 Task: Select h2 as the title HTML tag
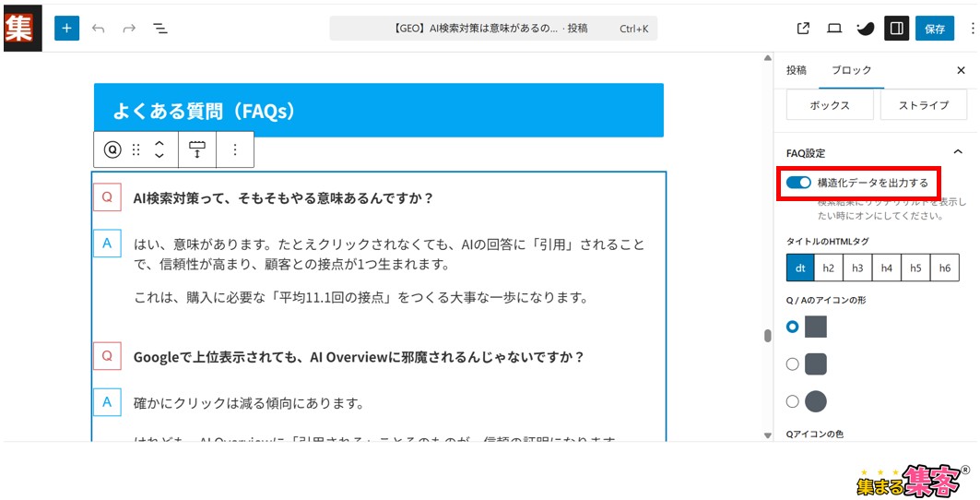(828, 268)
